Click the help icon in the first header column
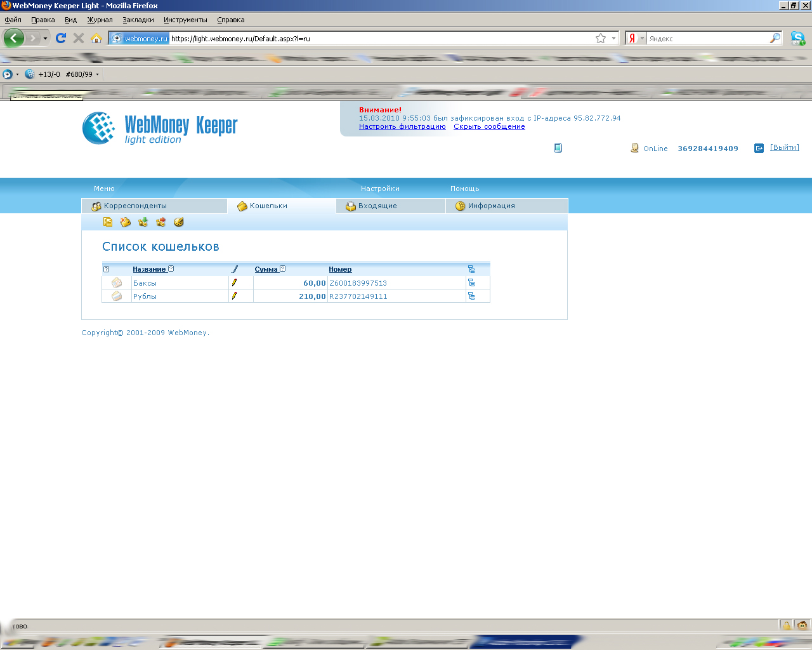The image size is (812, 650). (106, 269)
